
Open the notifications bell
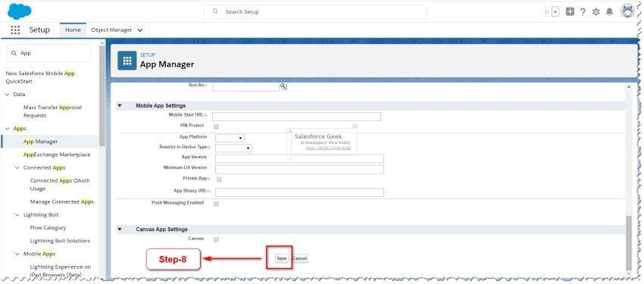(x=609, y=12)
